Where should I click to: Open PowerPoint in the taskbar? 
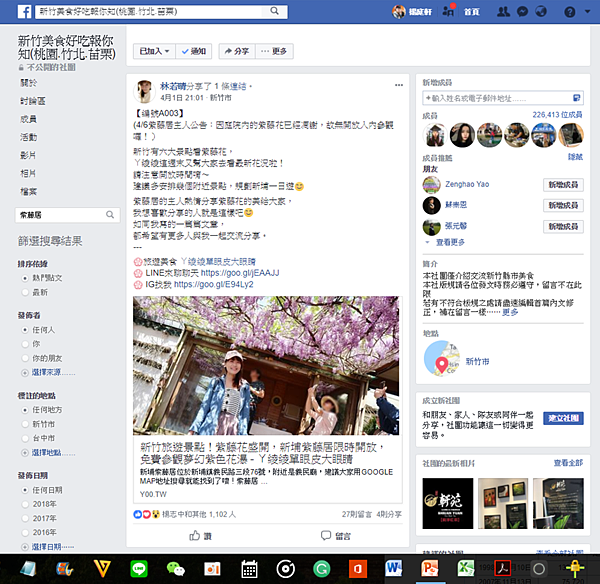pos(429,568)
